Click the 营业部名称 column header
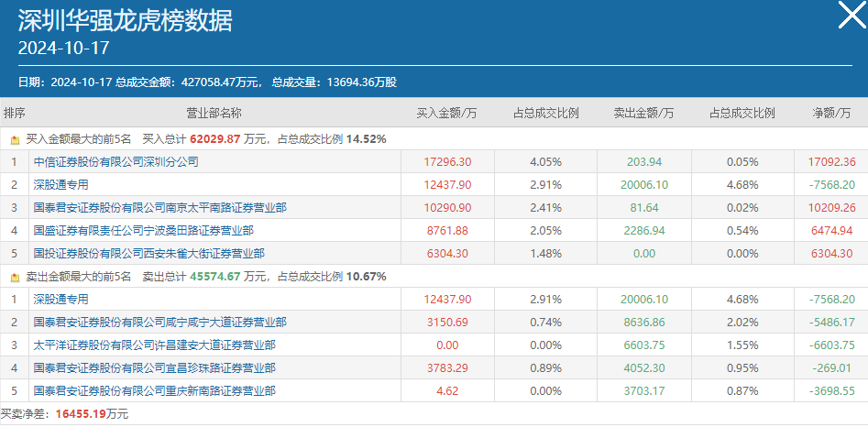The width and height of the screenshot is (868, 427). (x=214, y=114)
